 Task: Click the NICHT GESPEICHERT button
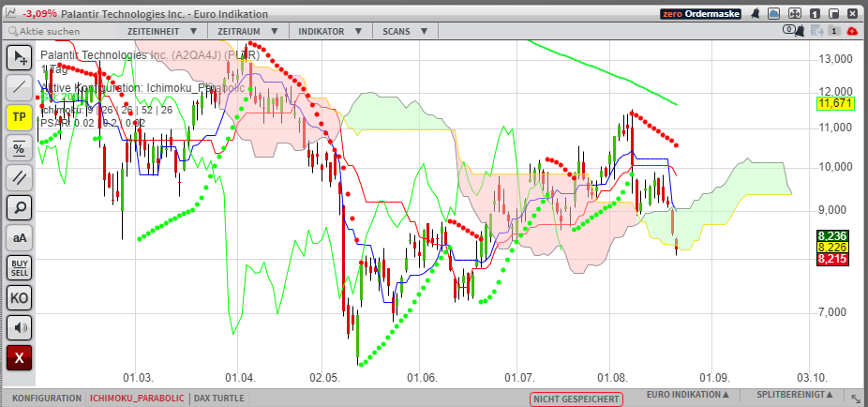576,399
